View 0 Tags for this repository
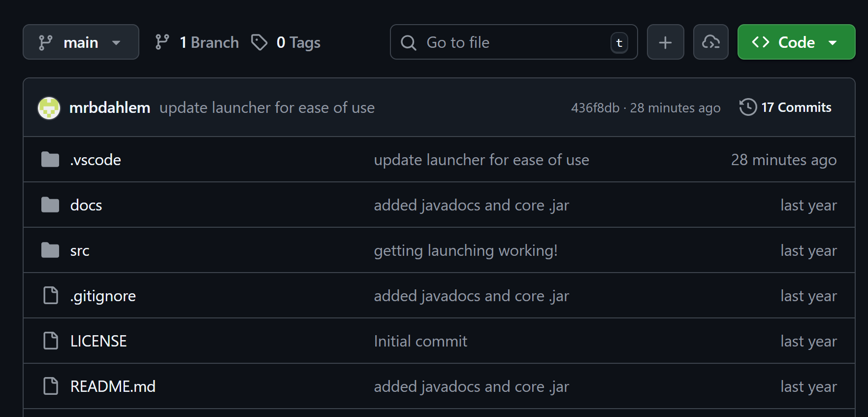Screen dimensions: 868x417 (x=298, y=42)
